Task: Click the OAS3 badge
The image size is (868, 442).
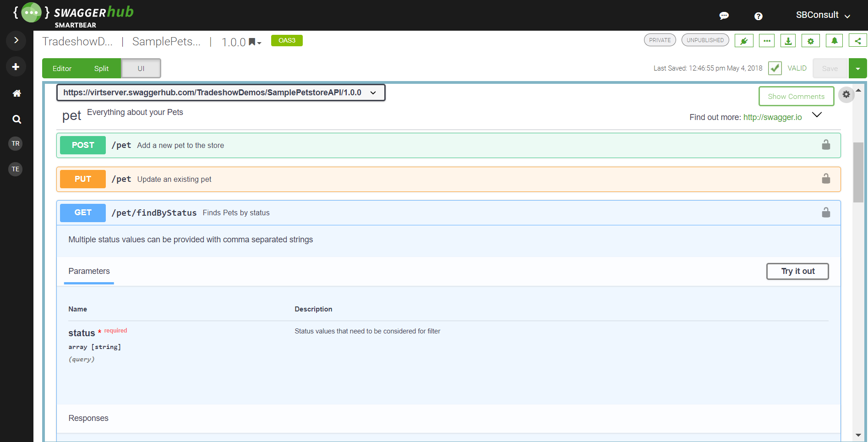Action: click(287, 40)
